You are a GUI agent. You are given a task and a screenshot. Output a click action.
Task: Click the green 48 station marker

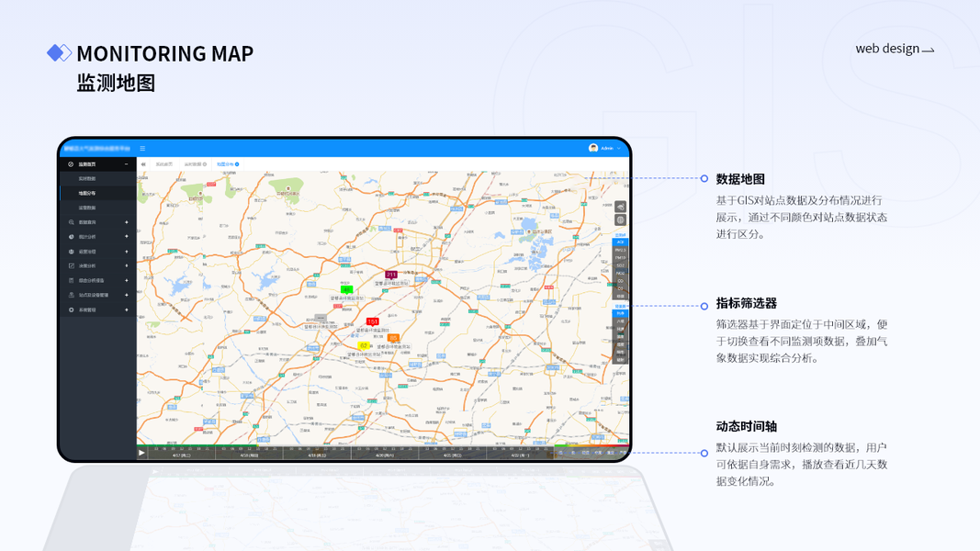347,289
